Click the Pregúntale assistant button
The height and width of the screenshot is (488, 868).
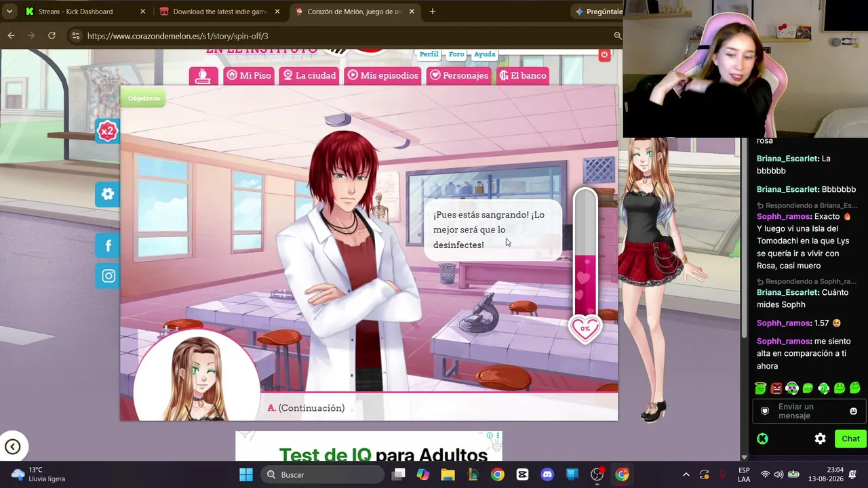599,12
